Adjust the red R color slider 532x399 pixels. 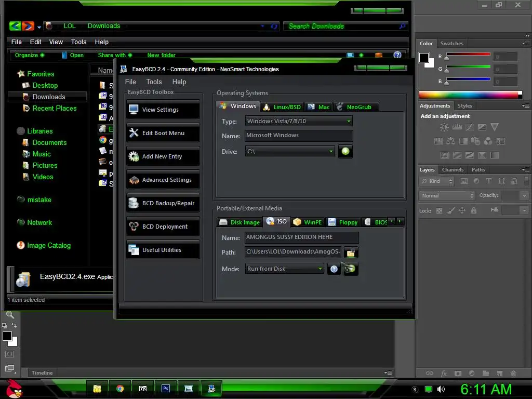click(x=468, y=55)
